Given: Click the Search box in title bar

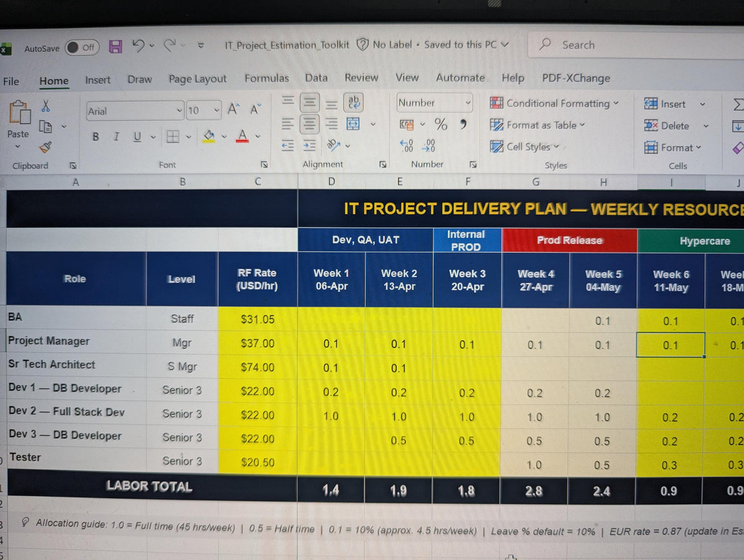Looking at the screenshot, I should [x=635, y=45].
